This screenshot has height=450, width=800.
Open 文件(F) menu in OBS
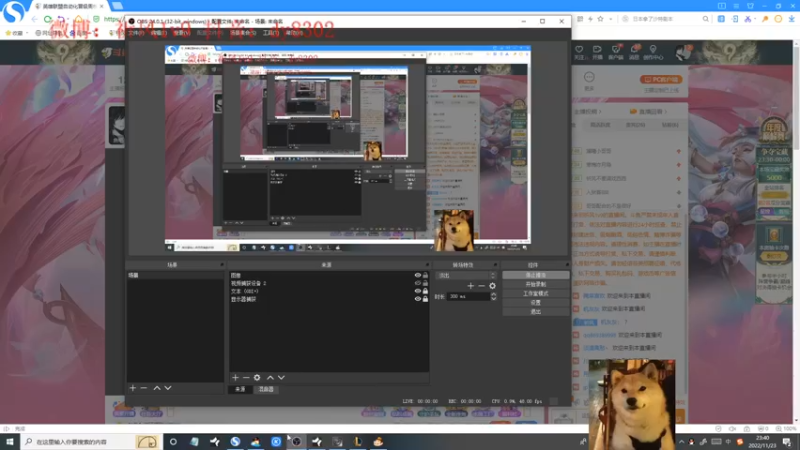point(136,33)
